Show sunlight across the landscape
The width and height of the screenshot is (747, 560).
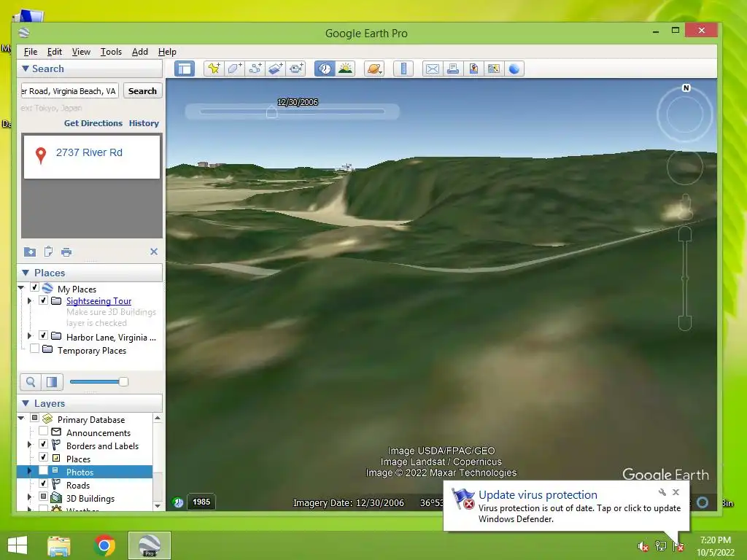(345, 69)
